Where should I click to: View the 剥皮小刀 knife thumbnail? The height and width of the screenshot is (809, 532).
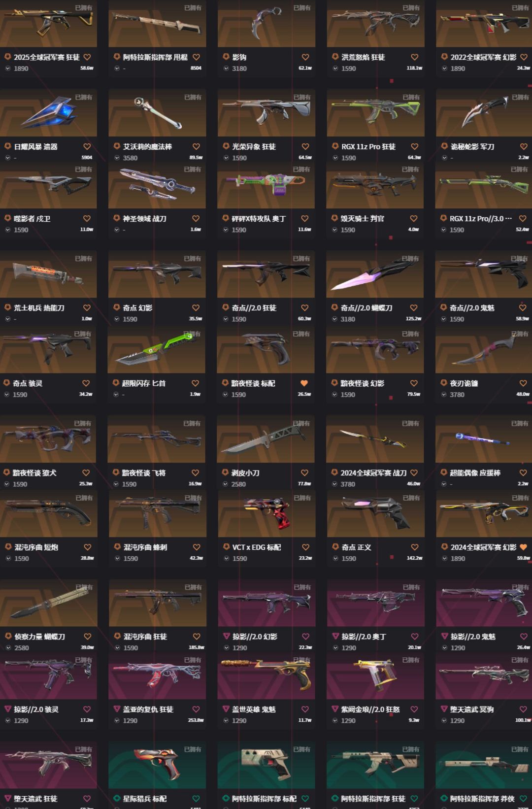266,439
